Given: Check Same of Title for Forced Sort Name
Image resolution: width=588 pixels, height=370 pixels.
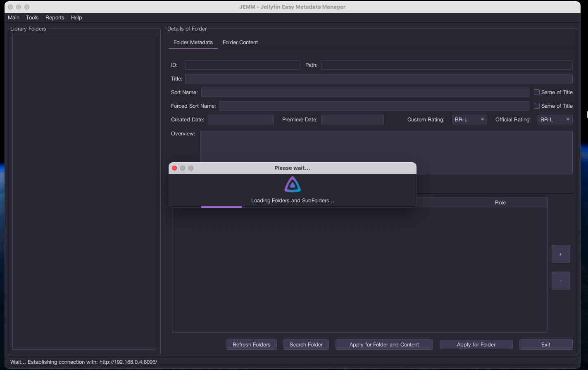Looking at the screenshot, I should 537,106.
